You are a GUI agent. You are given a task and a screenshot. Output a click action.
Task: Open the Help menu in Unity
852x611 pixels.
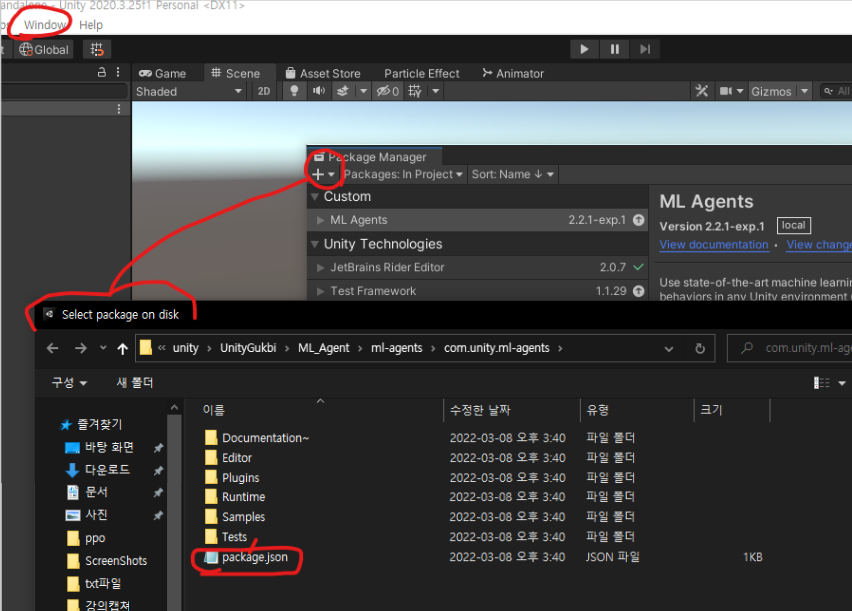coord(91,25)
